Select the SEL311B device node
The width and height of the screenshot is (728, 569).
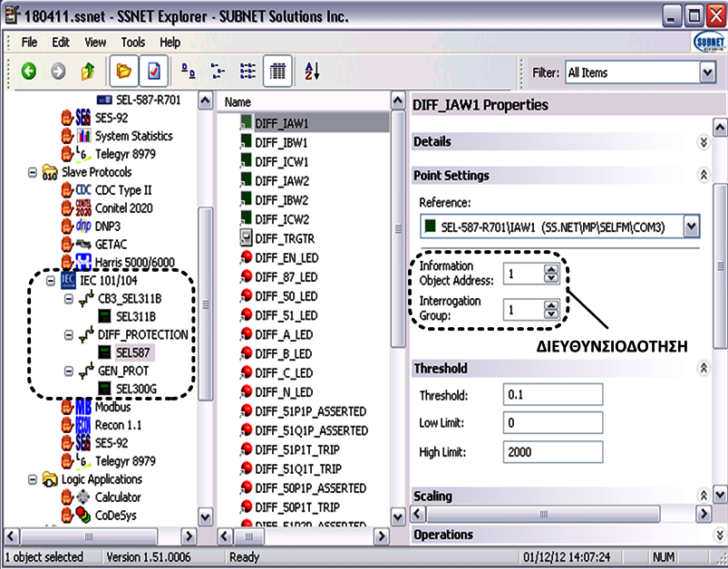point(136,316)
